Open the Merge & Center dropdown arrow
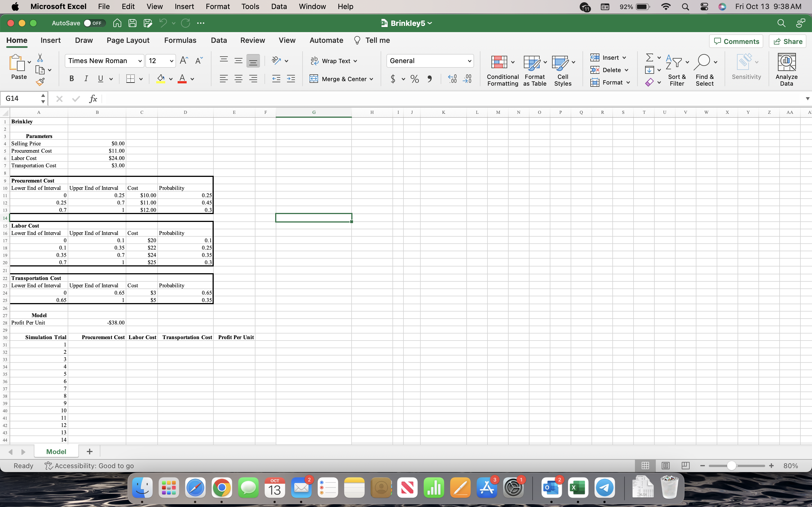Image resolution: width=812 pixels, height=507 pixels. [x=371, y=79]
